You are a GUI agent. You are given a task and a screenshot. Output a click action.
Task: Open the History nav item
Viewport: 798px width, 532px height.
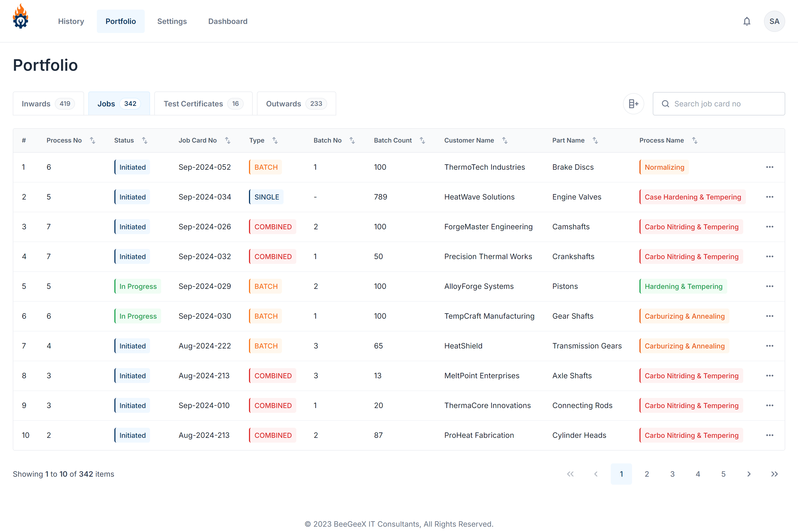71,21
